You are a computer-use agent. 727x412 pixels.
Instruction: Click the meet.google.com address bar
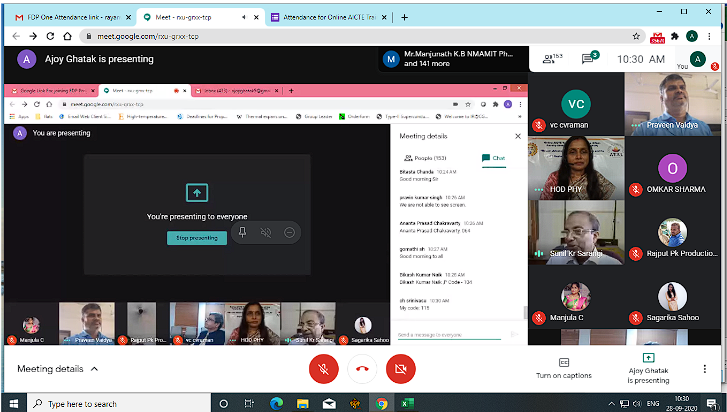tap(300, 36)
